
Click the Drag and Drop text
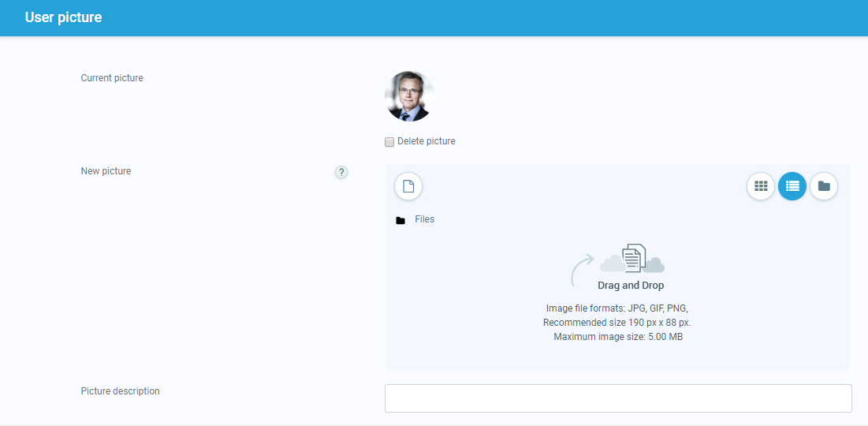coord(631,286)
